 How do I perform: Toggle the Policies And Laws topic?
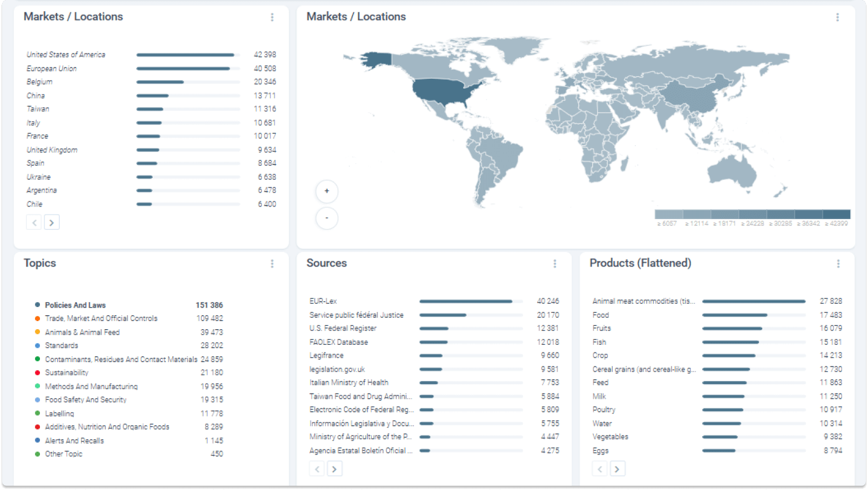tap(76, 305)
